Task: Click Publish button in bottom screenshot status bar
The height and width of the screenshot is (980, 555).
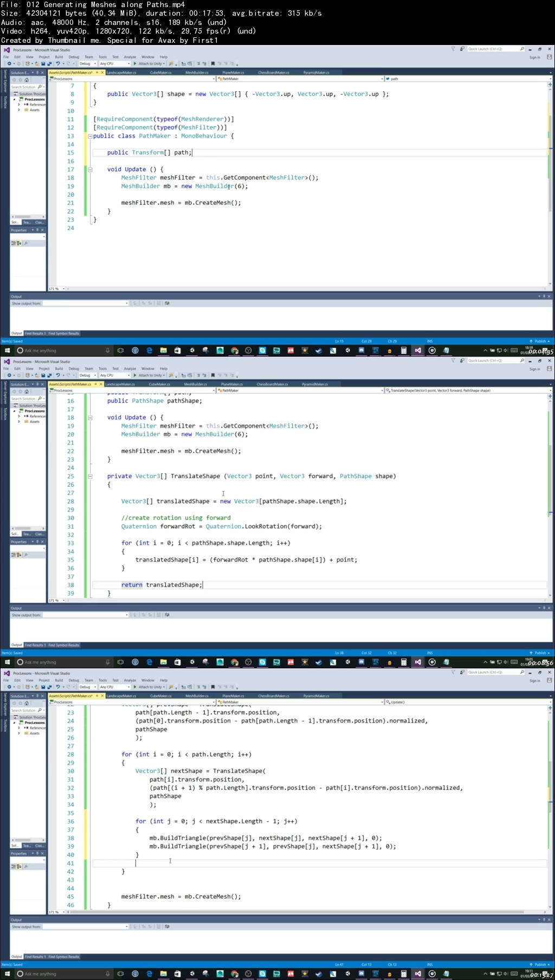Action: 540,965
